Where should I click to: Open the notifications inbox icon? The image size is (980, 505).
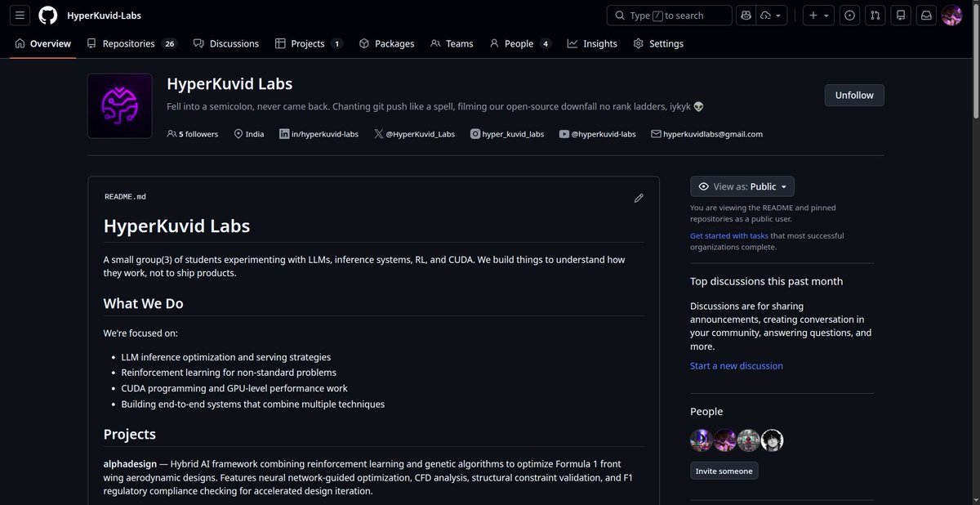coord(926,16)
